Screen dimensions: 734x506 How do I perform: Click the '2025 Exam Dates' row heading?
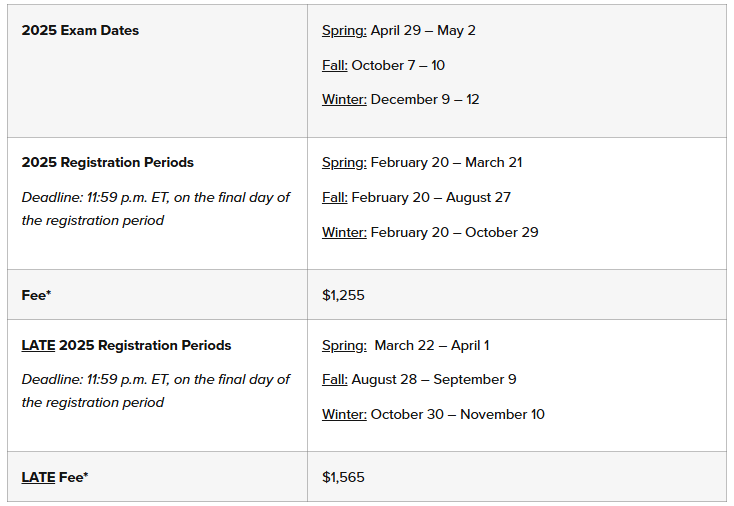[80, 30]
